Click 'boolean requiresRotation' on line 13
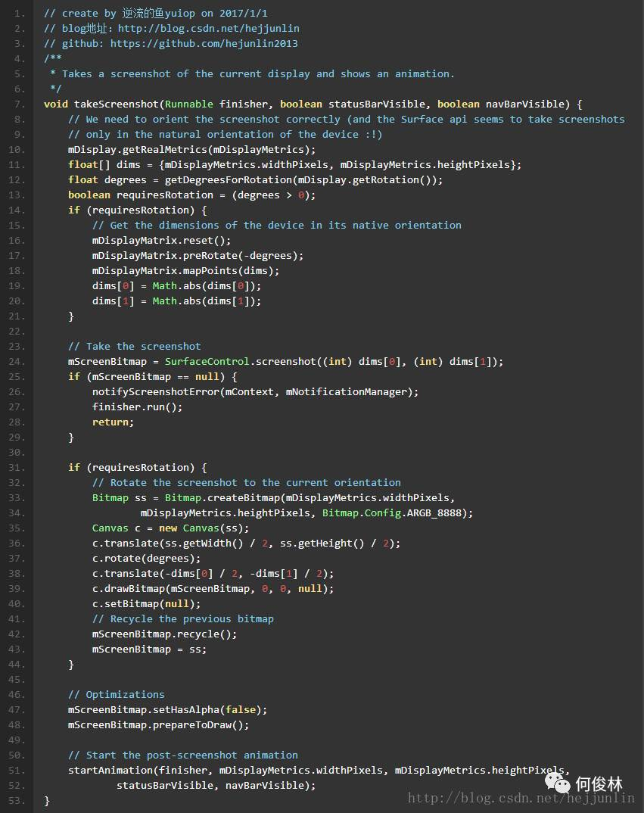Viewport: 644px width, 813px height. click(141, 195)
